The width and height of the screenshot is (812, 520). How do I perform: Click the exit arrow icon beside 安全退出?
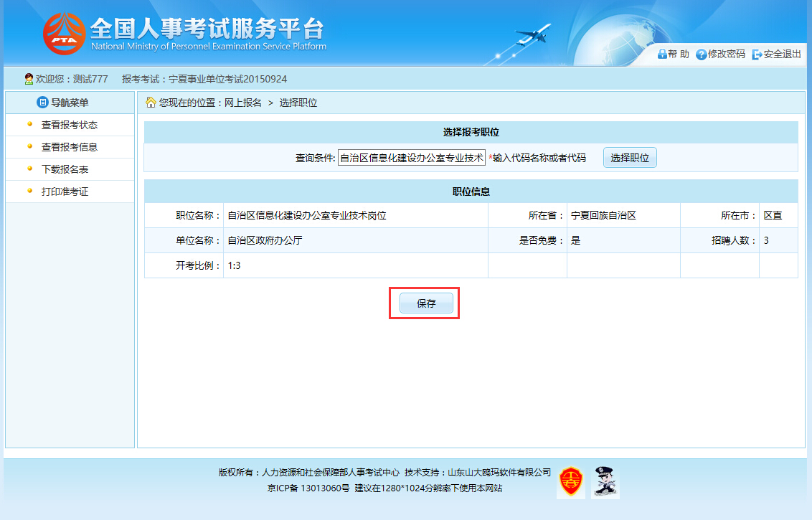click(x=757, y=55)
